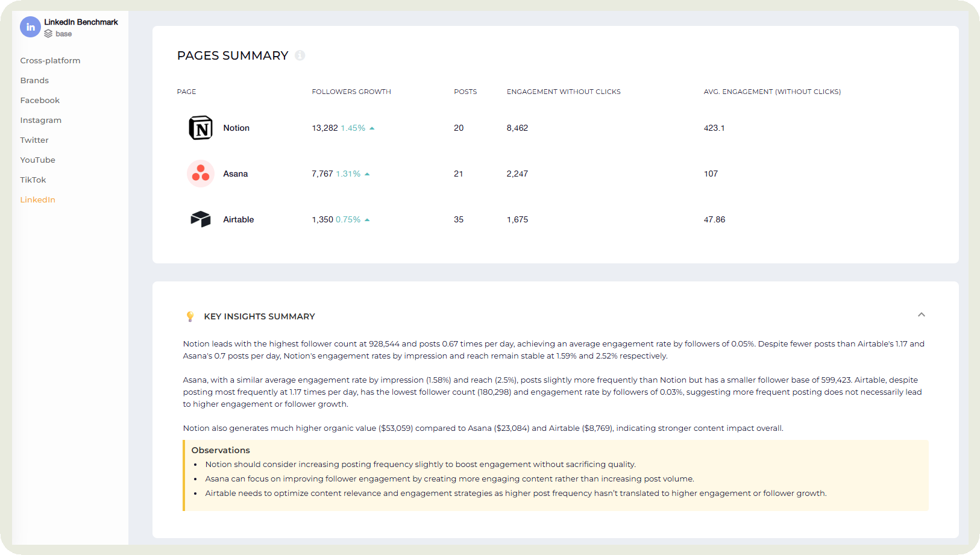Switch to Instagram benchmarks
Screen dimensions: 980x555
[40, 120]
